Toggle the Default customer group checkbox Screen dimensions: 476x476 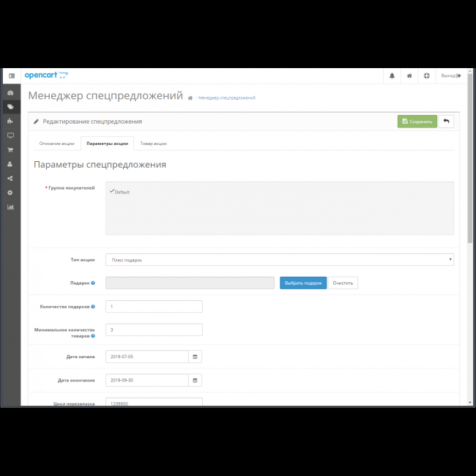click(x=112, y=191)
